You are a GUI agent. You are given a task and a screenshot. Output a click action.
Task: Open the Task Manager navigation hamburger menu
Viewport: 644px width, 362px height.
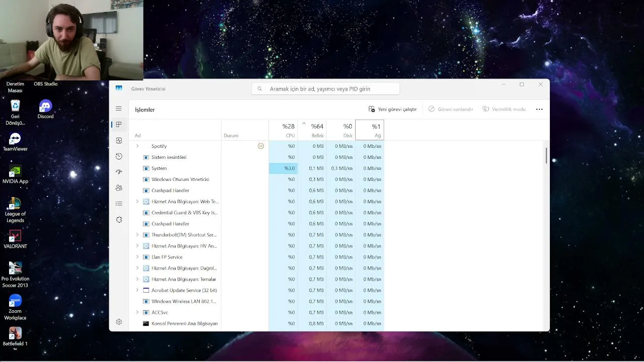pyautogui.click(x=119, y=109)
